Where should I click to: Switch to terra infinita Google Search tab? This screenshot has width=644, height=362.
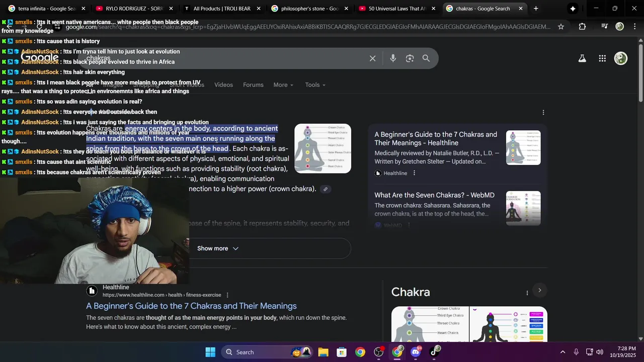click(46, 9)
